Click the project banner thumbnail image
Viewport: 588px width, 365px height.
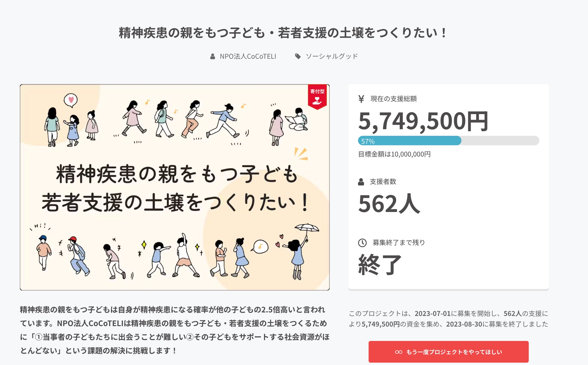coord(175,187)
